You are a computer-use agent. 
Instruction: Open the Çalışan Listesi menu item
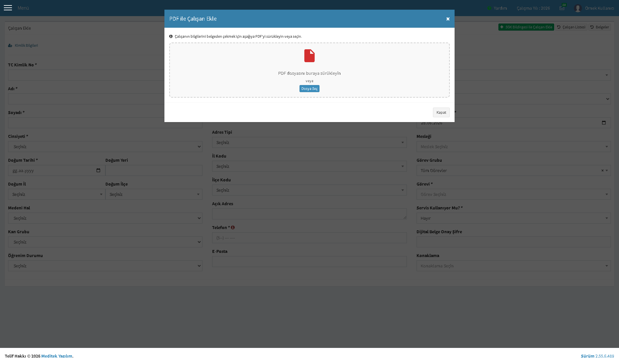pos(571,27)
